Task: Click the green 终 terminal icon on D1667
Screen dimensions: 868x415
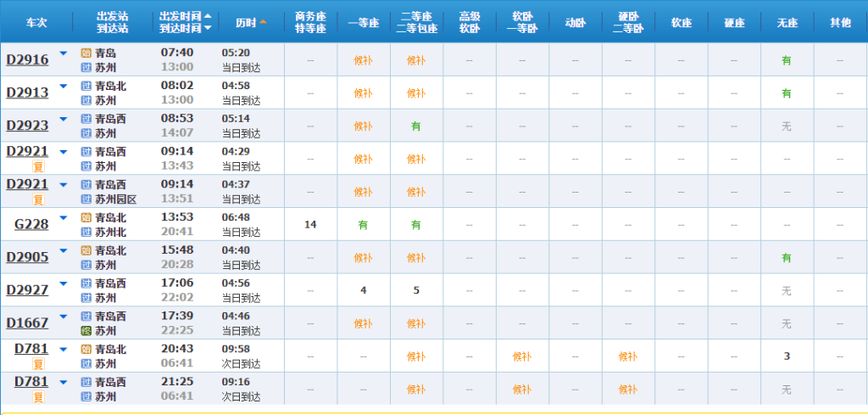Action: pos(86,331)
